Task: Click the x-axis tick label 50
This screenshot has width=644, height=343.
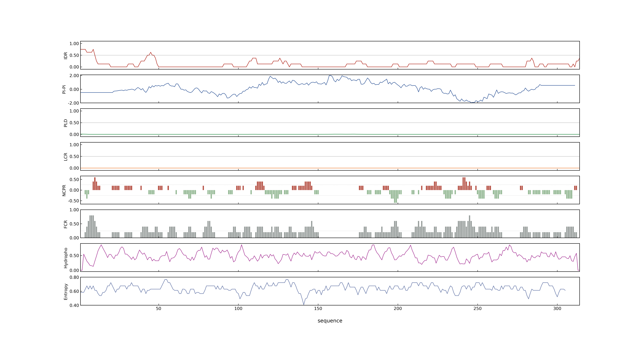Action: click(158, 308)
